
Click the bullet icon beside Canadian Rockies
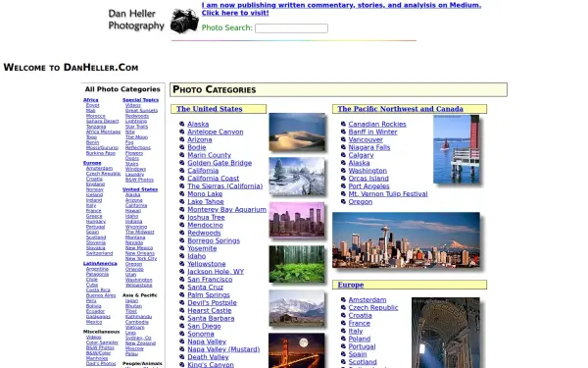343,124
